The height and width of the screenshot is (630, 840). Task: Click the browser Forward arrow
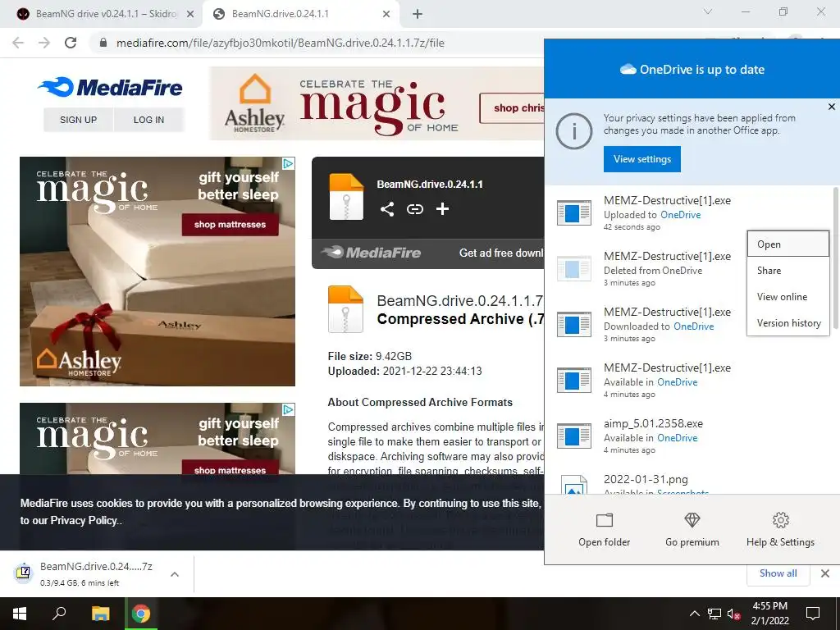pos(44,43)
